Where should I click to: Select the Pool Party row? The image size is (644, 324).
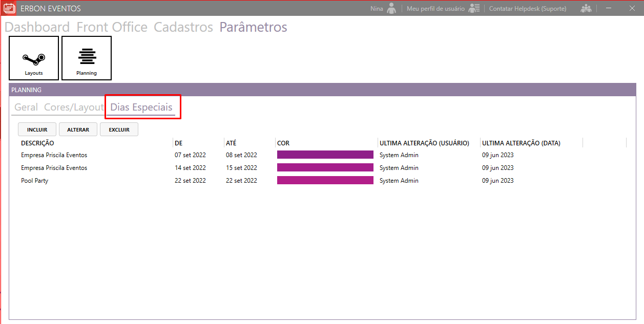(35, 181)
